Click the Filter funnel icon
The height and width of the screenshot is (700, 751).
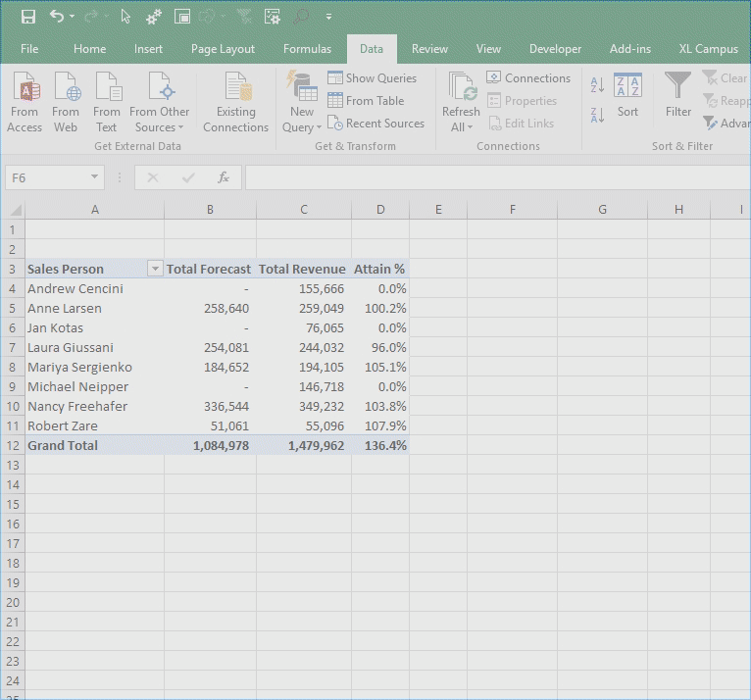[678, 95]
